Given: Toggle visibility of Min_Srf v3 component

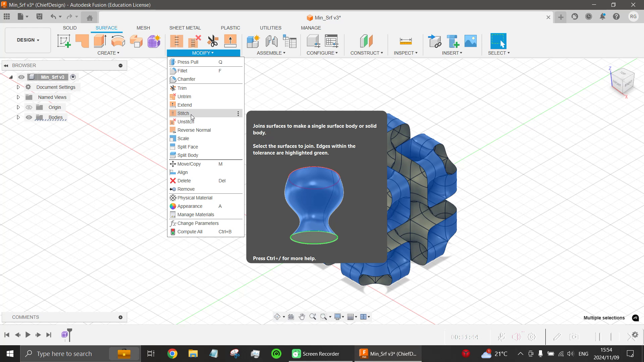Looking at the screenshot, I should point(21,77).
